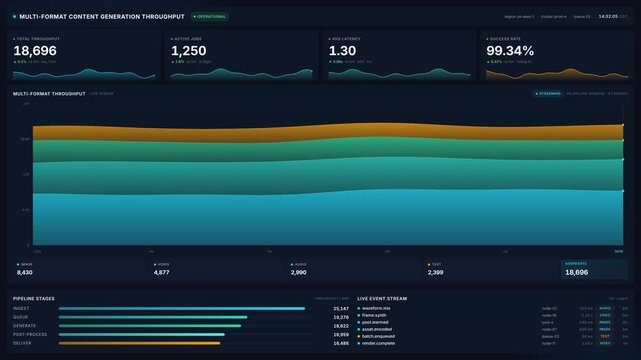Open the Success Rate value 99.34%

pyautogui.click(x=510, y=51)
